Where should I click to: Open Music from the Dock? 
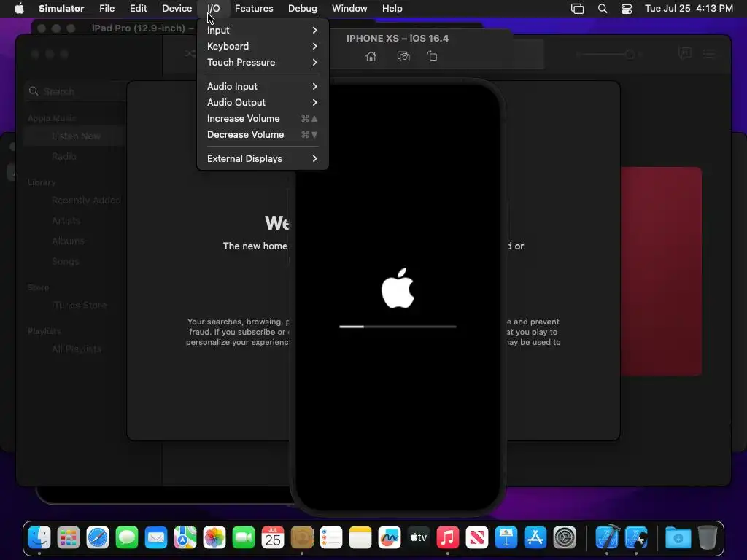pyautogui.click(x=448, y=537)
